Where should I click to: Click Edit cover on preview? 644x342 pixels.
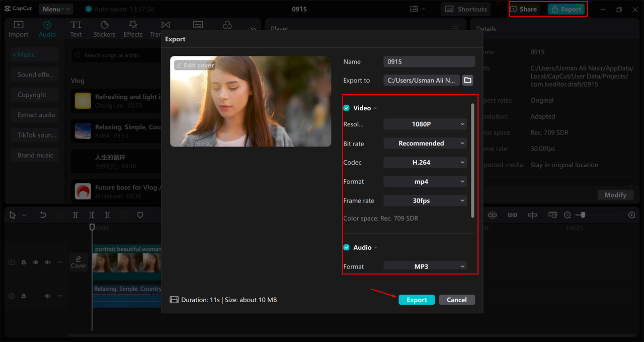point(195,65)
